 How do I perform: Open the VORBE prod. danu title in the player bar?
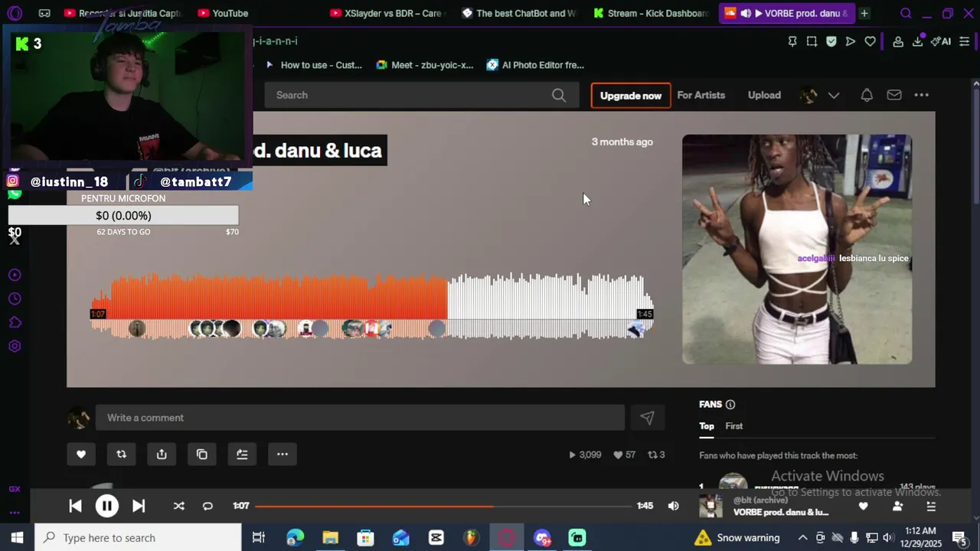click(x=781, y=512)
